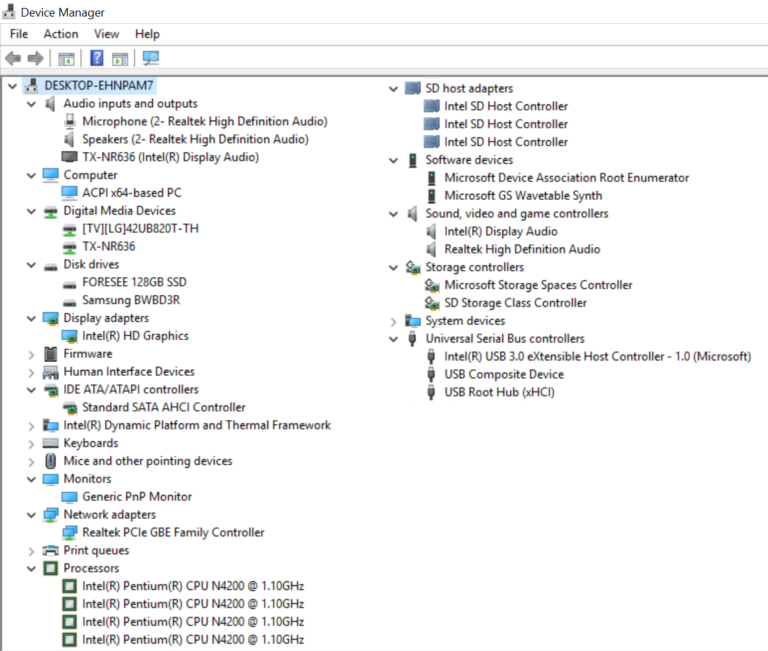Expand the Human Interface Devices category
The height and width of the screenshot is (651, 768).
31,373
